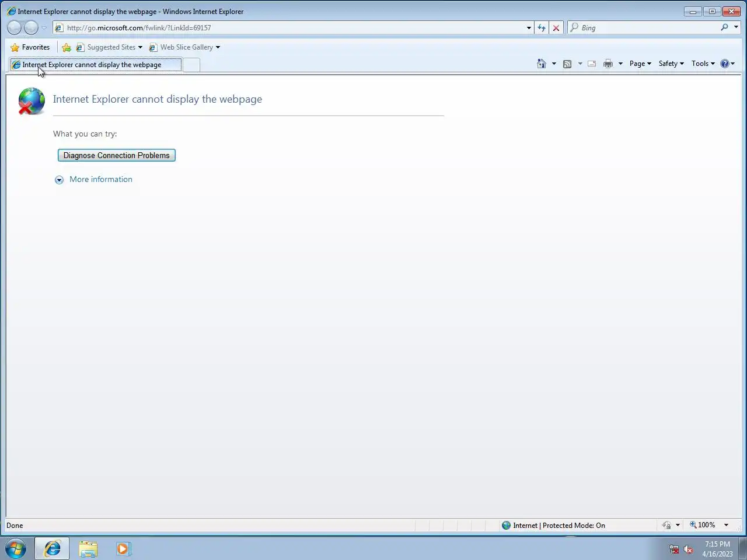Open the Windows Start button
Image resolution: width=747 pixels, height=560 pixels.
coord(16,549)
